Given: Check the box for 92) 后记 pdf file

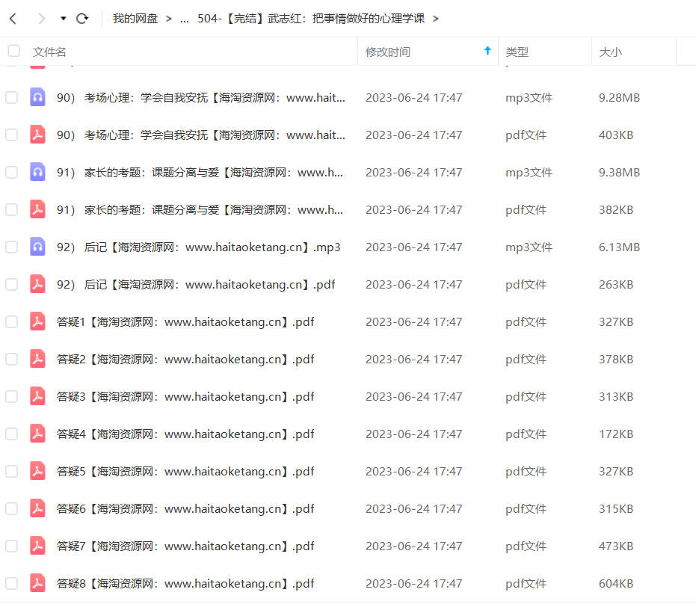Looking at the screenshot, I should tap(11, 285).
